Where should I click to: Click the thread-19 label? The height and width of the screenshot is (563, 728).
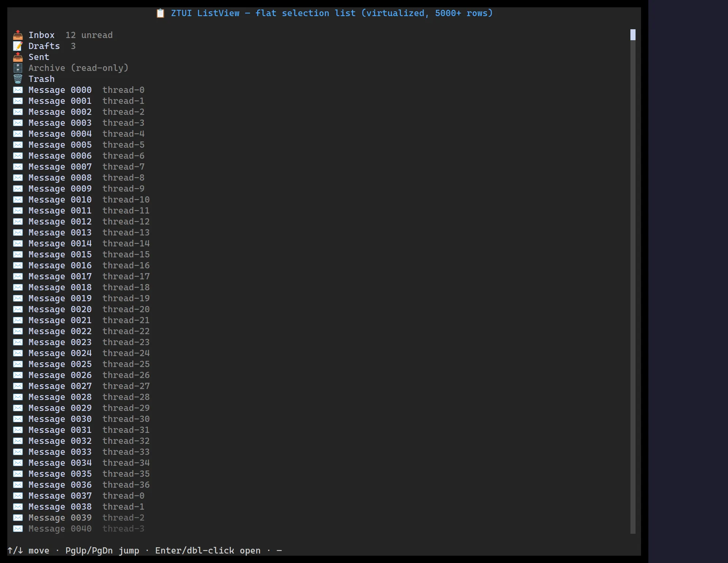click(126, 298)
